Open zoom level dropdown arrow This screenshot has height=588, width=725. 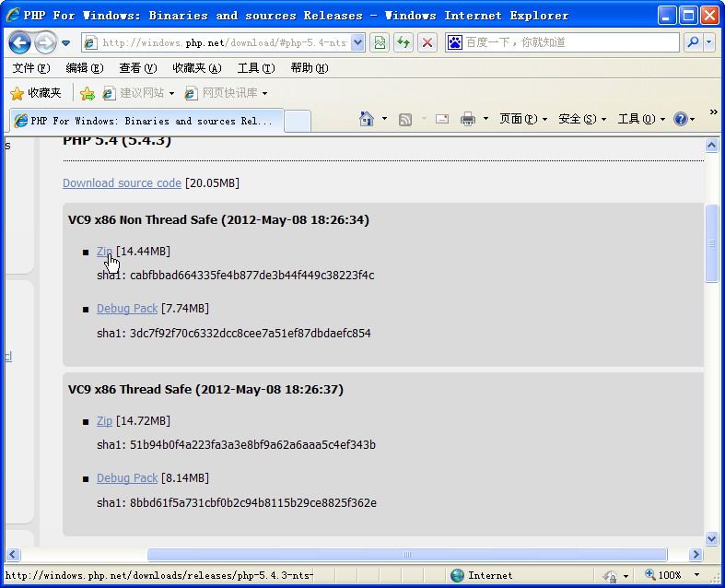(696, 575)
